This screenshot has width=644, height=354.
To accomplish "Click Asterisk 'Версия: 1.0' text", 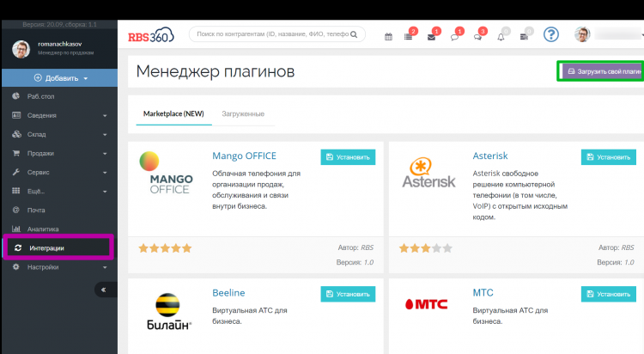I will 616,262.
